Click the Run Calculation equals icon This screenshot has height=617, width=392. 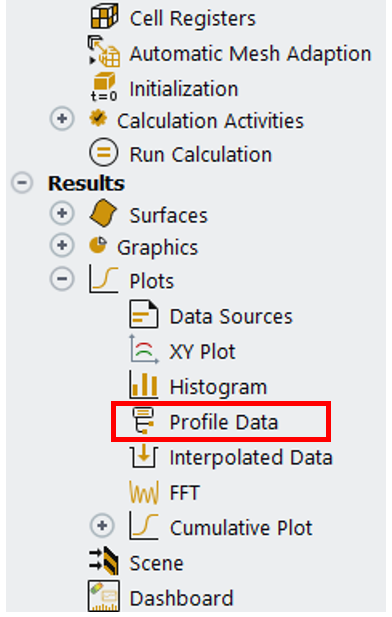(104, 153)
